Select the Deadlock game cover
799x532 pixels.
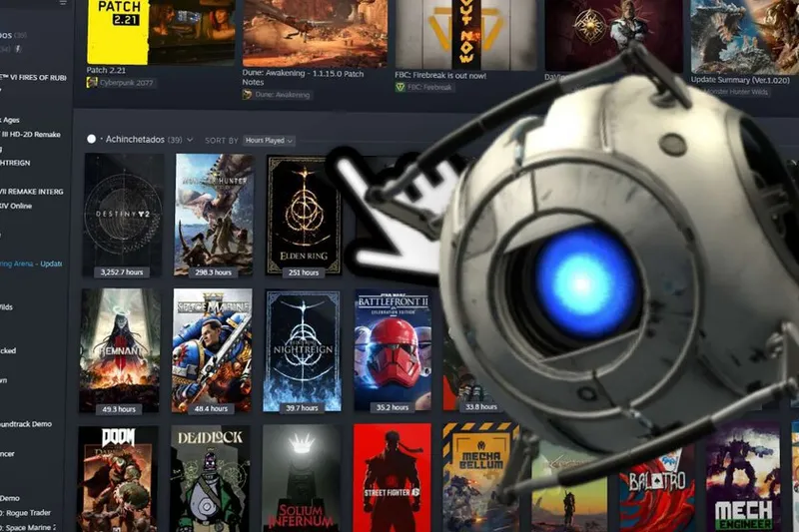[x=210, y=479]
